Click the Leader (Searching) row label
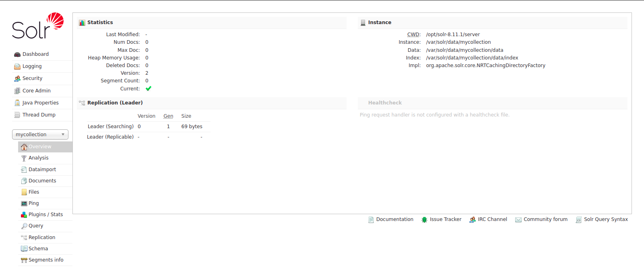This screenshot has height=268, width=644. (111, 127)
